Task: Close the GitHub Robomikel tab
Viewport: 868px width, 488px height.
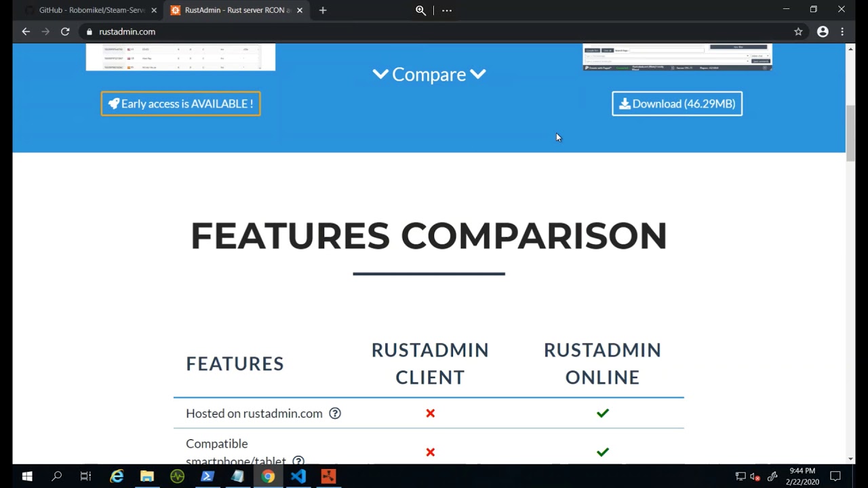Action: click(x=154, y=10)
